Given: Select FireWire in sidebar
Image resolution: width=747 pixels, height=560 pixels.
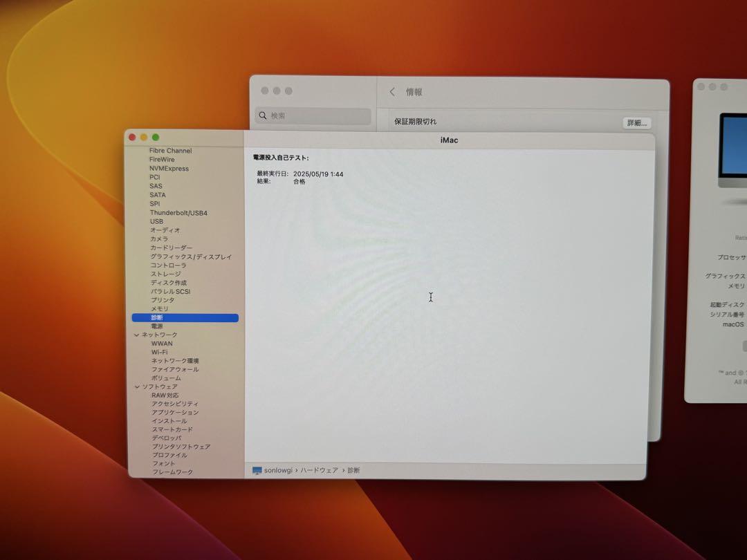Looking at the screenshot, I should pyautogui.click(x=161, y=160).
